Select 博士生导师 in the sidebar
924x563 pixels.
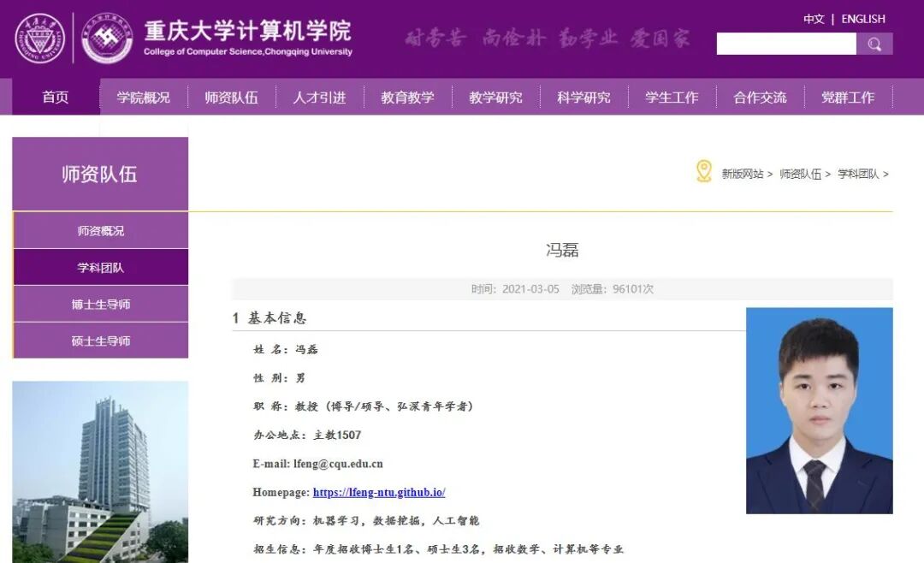(x=101, y=305)
